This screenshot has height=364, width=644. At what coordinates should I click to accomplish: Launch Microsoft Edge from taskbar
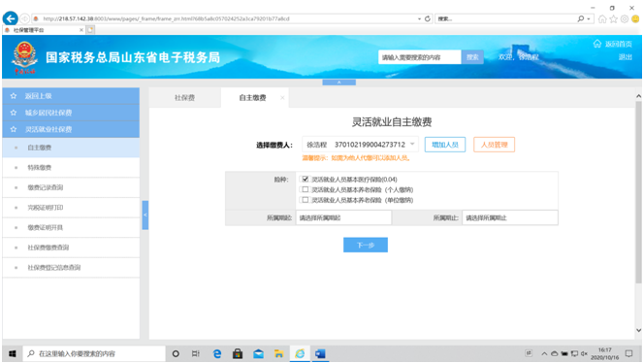coord(217,353)
